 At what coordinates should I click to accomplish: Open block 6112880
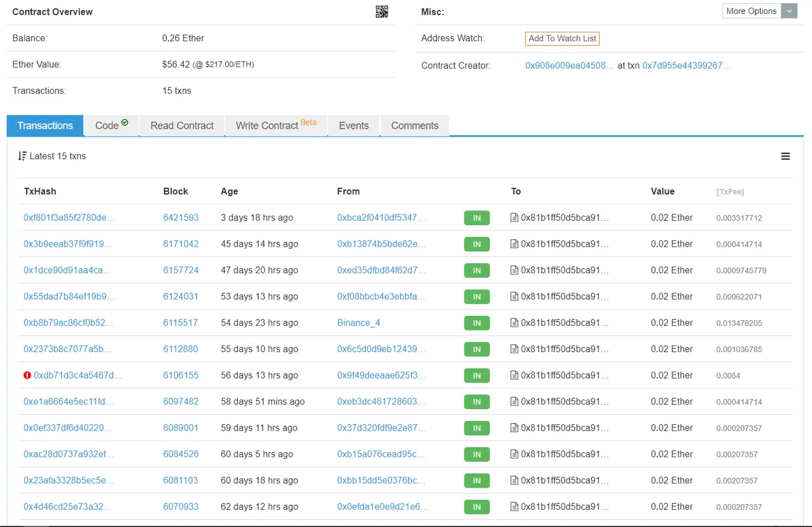(181, 349)
